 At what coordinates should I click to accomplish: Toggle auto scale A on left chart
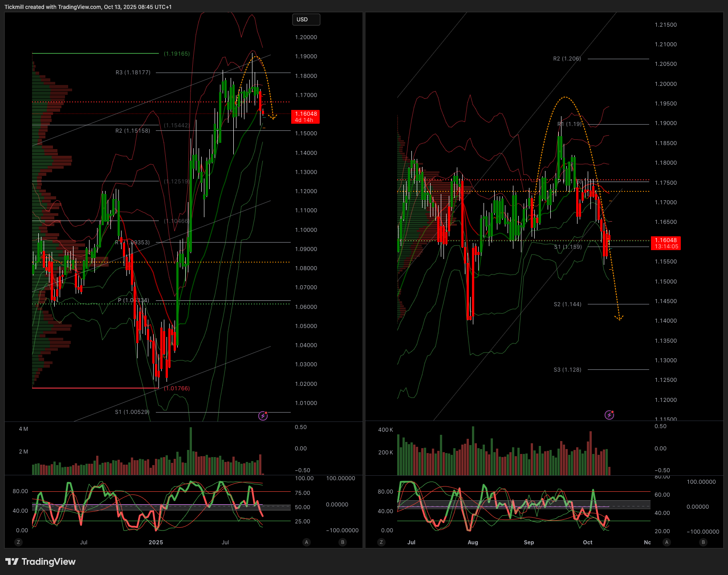coord(306,542)
